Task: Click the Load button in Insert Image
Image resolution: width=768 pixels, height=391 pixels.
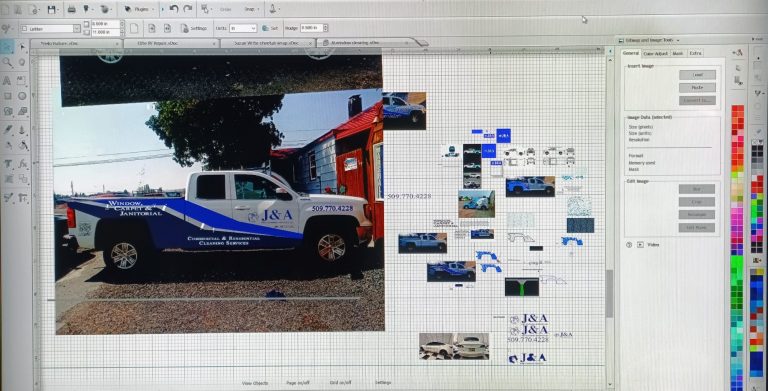Action: pos(697,74)
